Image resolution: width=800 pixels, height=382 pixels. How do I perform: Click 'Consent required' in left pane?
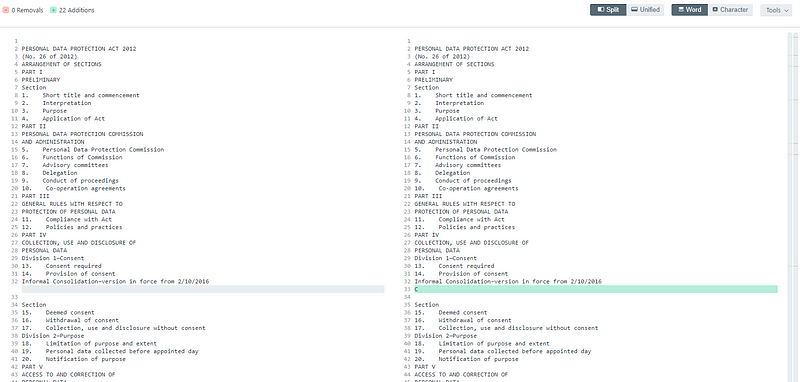73,266
